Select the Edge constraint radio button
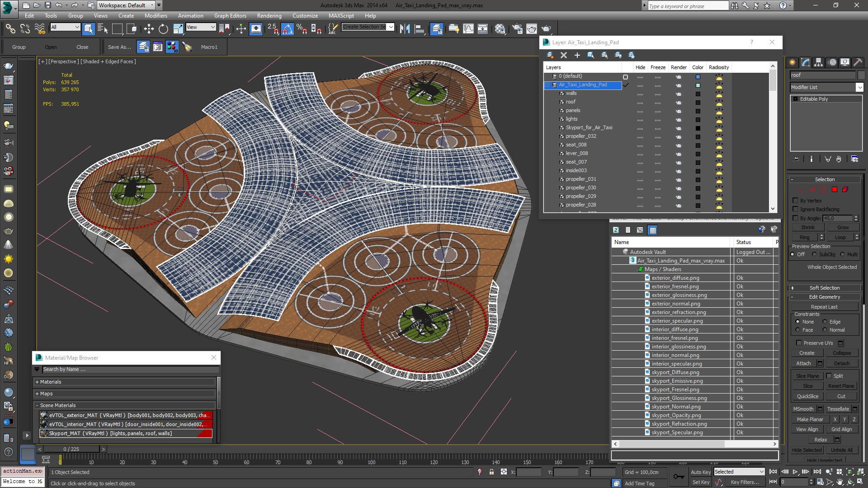Image resolution: width=868 pixels, height=488 pixels. pyautogui.click(x=825, y=322)
